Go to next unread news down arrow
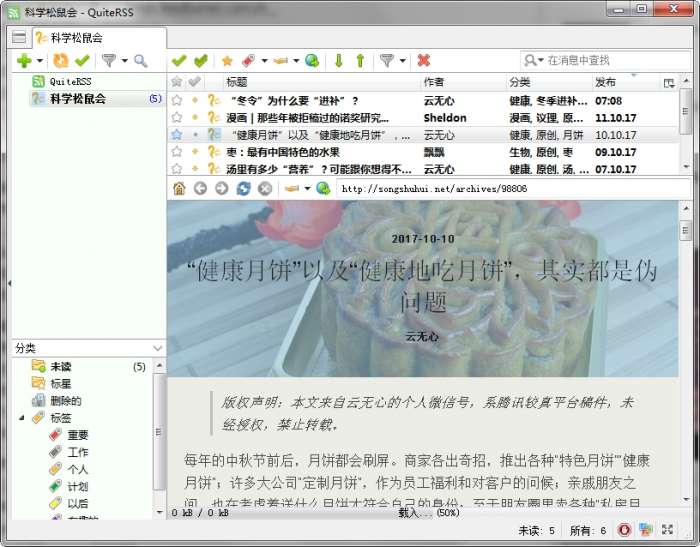The image size is (700, 547). click(x=339, y=60)
